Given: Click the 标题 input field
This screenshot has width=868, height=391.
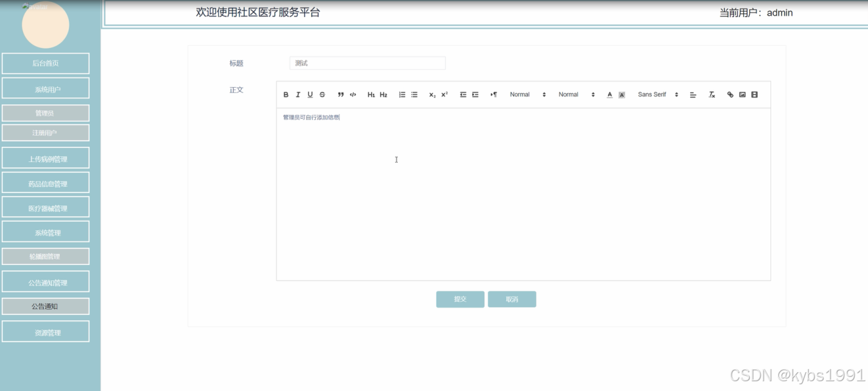Looking at the screenshot, I should [367, 63].
